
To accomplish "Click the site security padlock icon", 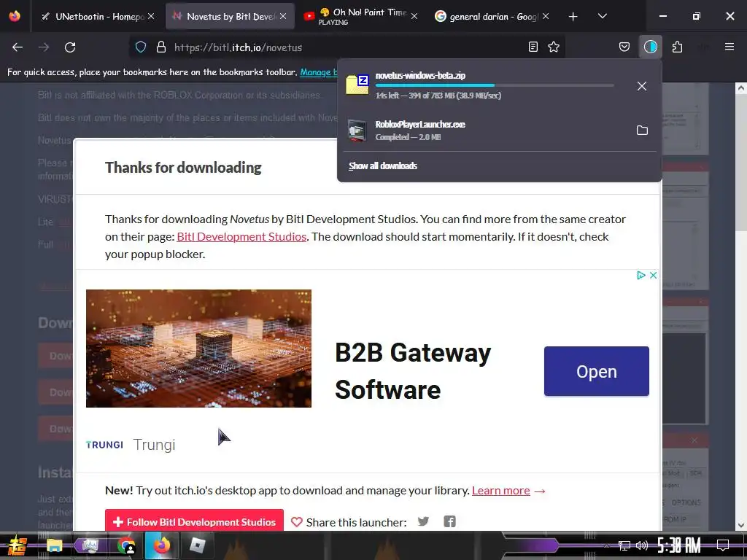I will (161, 47).
